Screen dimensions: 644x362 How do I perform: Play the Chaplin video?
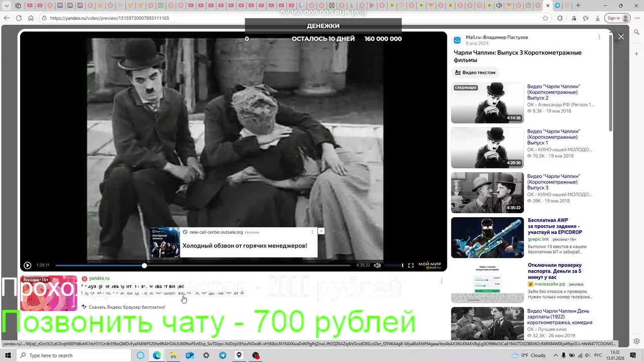28,265
